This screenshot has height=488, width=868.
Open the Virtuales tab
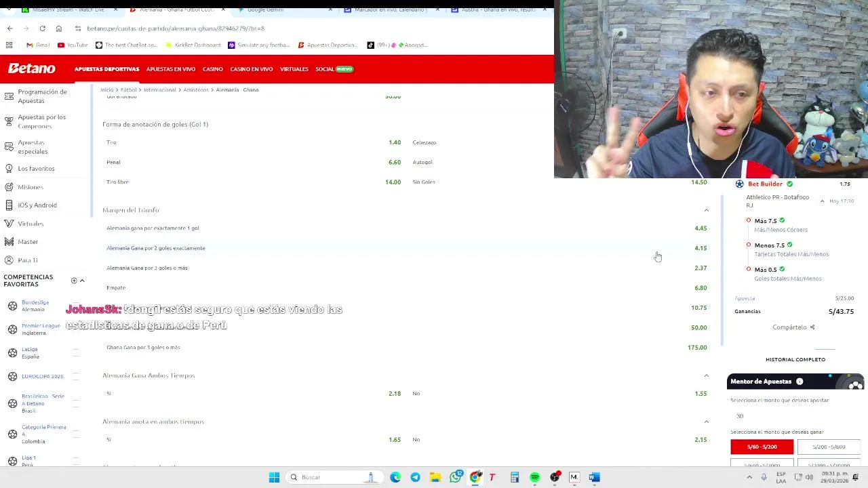(294, 69)
